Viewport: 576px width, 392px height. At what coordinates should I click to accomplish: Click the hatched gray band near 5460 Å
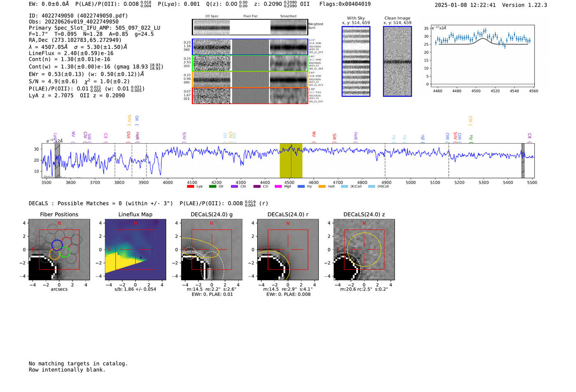(x=523, y=160)
